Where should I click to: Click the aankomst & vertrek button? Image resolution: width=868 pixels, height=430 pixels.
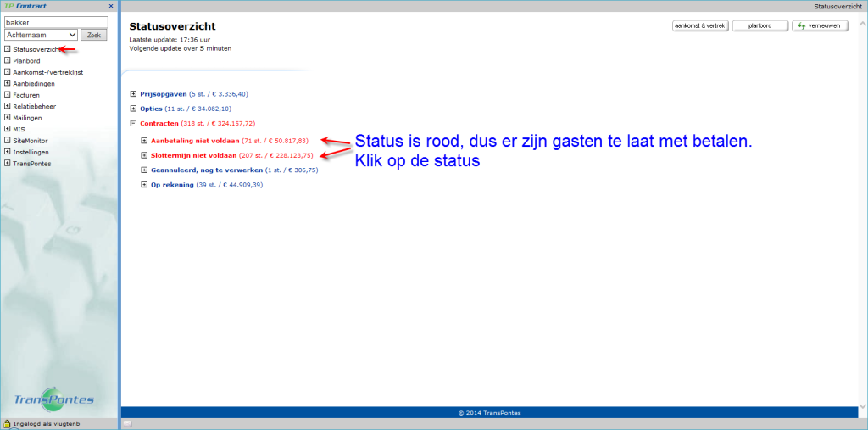(699, 26)
